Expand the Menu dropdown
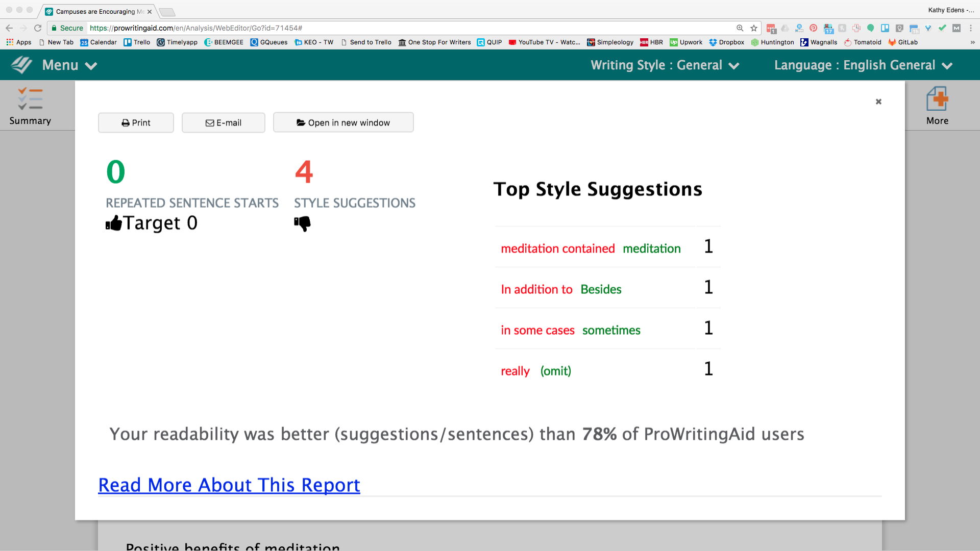This screenshot has width=980, height=551. pos(69,65)
